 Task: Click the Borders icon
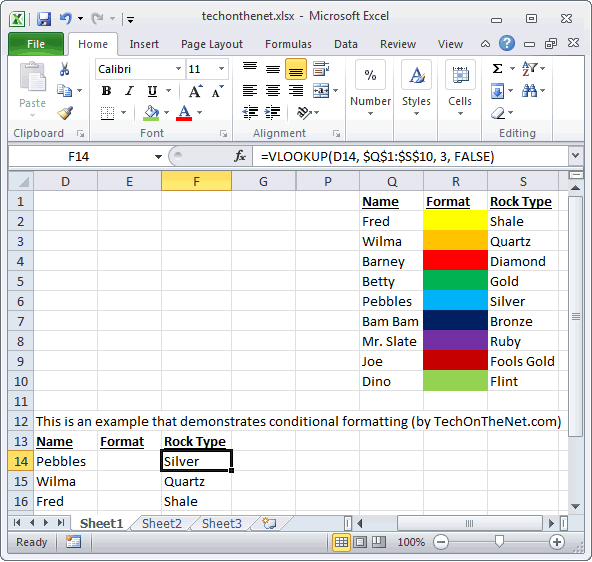click(x=107, y=113)
